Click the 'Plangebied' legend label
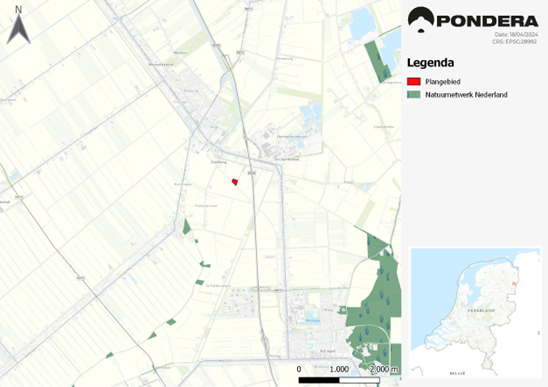The width and height of the screenshot is (548, 387). (x=443, y=82)
